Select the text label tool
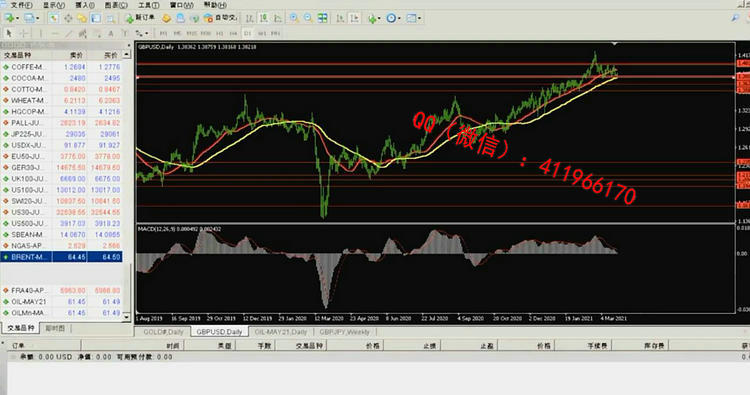This screenshot has height=395, width=750. 111,33
